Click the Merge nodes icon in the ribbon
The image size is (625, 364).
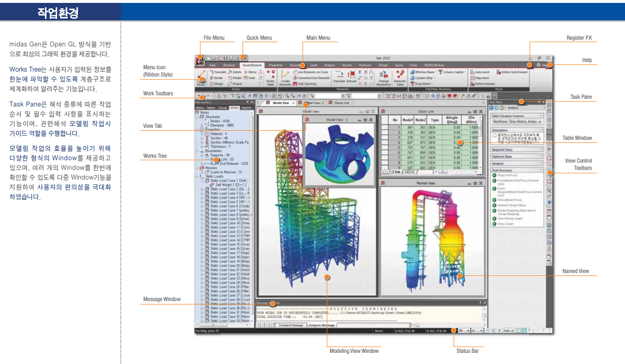click(x=216, y=83)
